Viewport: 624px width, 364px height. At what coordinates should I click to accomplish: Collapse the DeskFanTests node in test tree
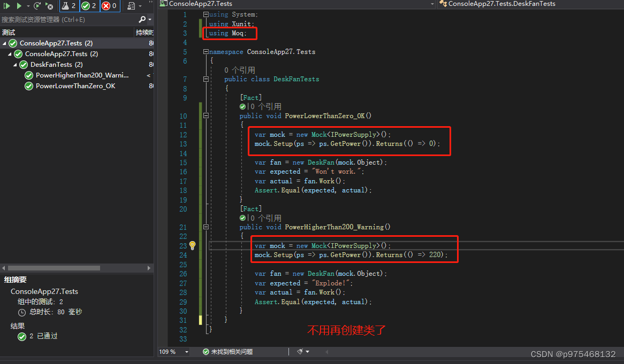tap(15, 64)
